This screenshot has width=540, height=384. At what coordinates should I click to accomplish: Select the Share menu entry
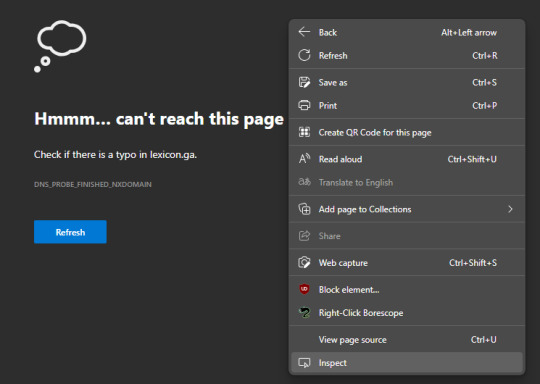coord(407,236)
